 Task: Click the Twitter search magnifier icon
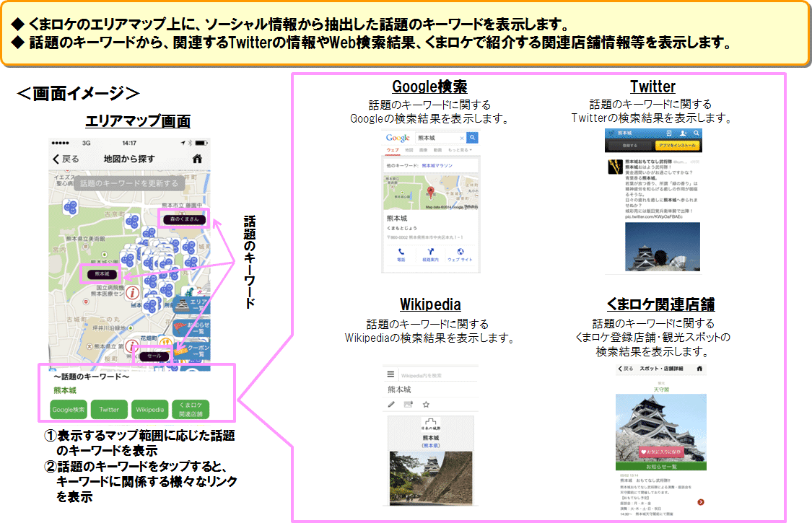pyautogui.click(x=697, y=133)
